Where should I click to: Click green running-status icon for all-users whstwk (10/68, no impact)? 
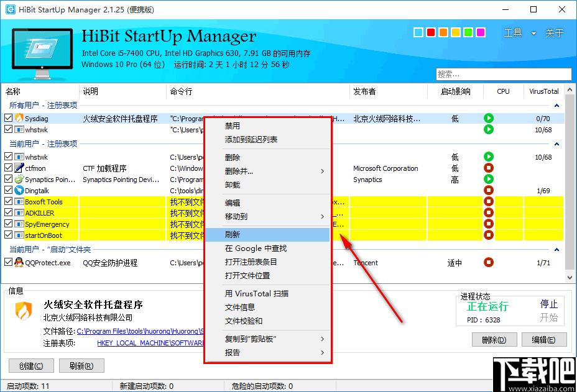tap(488, 129)
